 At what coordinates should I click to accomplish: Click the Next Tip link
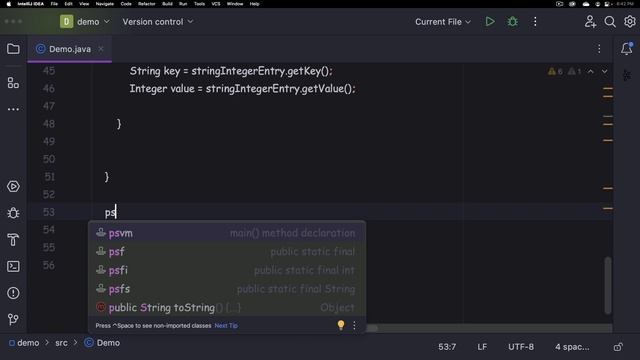pos(226,326)
